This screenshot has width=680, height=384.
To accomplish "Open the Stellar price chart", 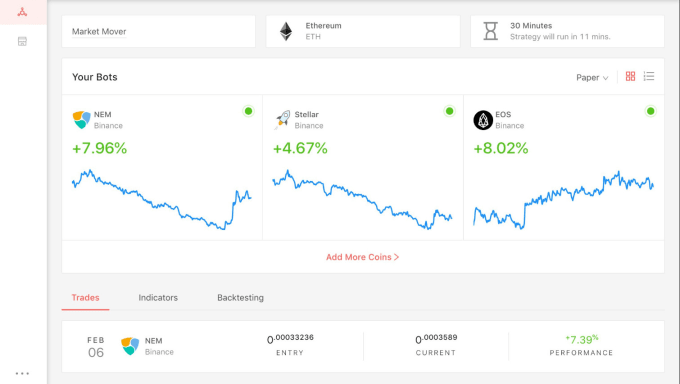I will (x=363, y=200).
